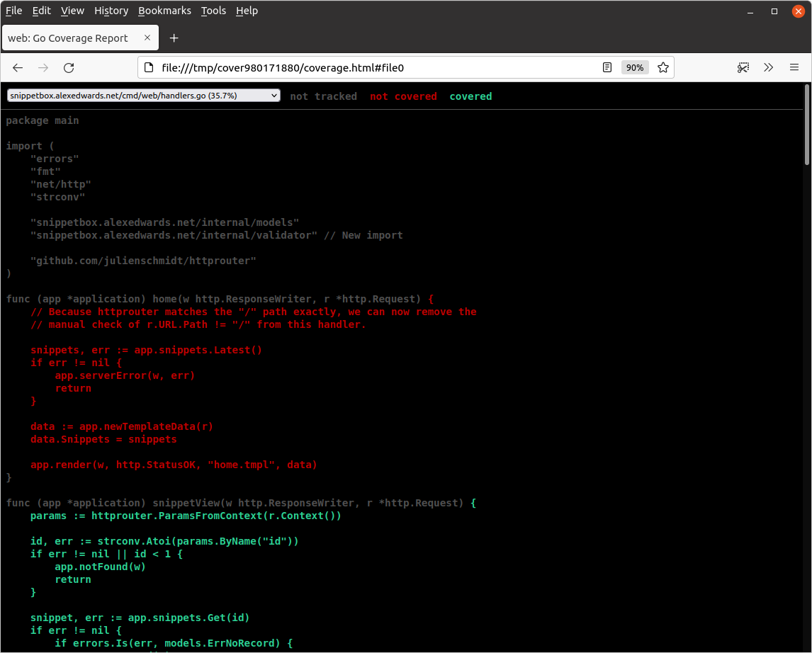Click the red 'not covered' legend label

pos(403,96)
